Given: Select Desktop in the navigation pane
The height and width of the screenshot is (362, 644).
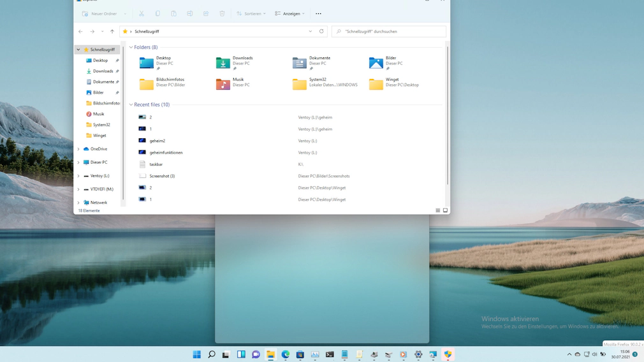Looking at the screenshot, I should 100,61.
